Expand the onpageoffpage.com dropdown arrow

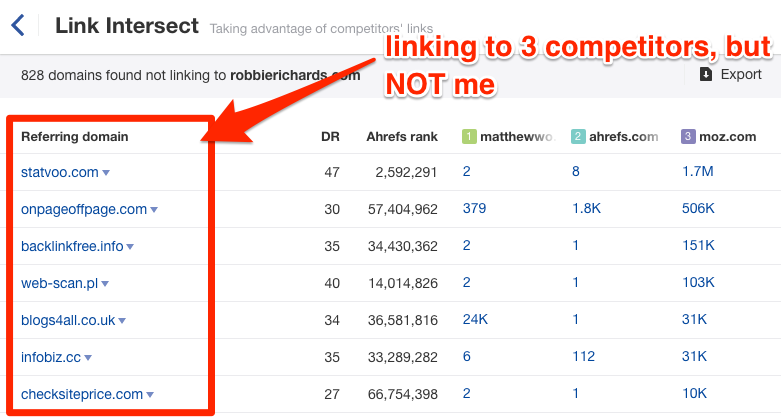(154, 210)
